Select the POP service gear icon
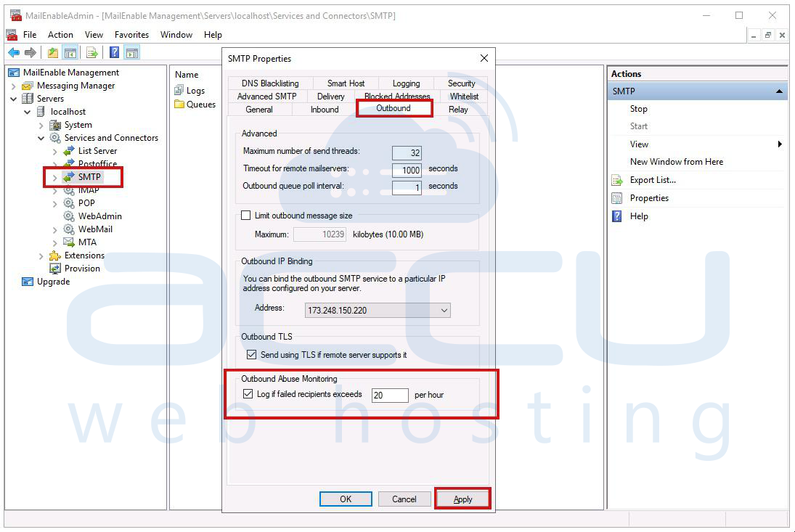The width and height of the screenshot is (795, 532). pyautogui.click(x=69, y=202)
